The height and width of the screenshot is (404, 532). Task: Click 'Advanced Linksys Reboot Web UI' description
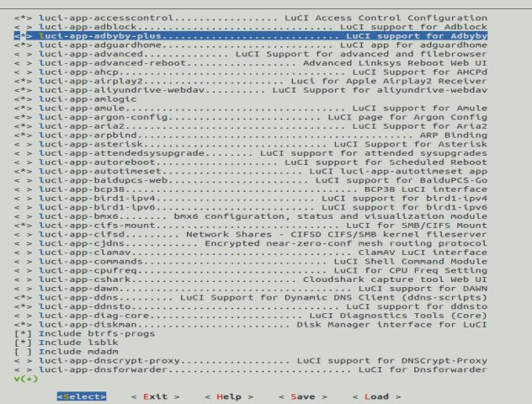click(x=396, y=63)
